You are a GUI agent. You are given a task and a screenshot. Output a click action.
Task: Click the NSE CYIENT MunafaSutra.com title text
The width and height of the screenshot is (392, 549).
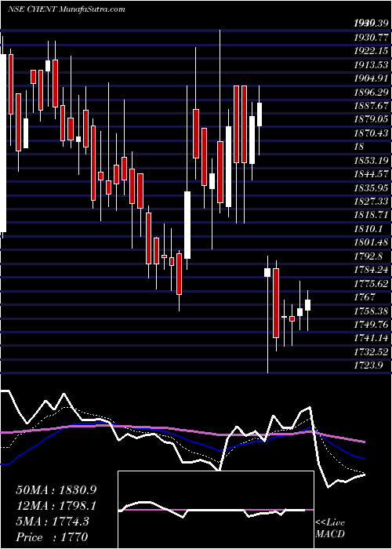click(x=66, y=9)
